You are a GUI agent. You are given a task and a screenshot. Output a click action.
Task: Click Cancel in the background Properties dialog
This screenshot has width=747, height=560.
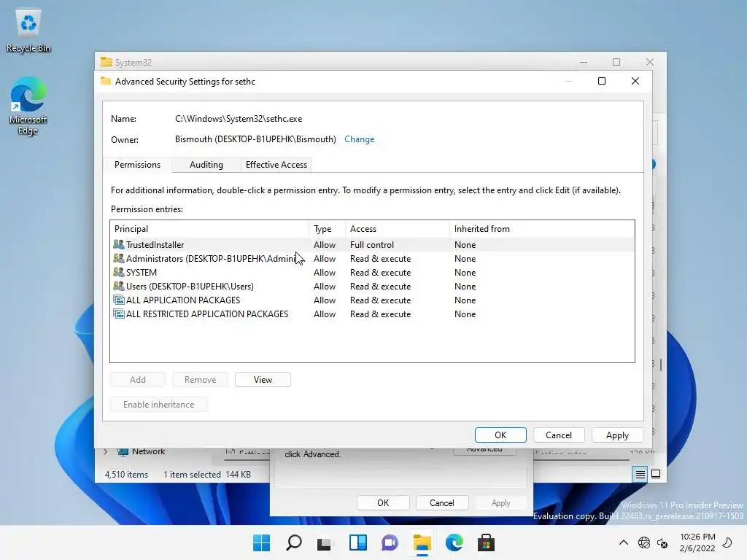click(441, 503)
